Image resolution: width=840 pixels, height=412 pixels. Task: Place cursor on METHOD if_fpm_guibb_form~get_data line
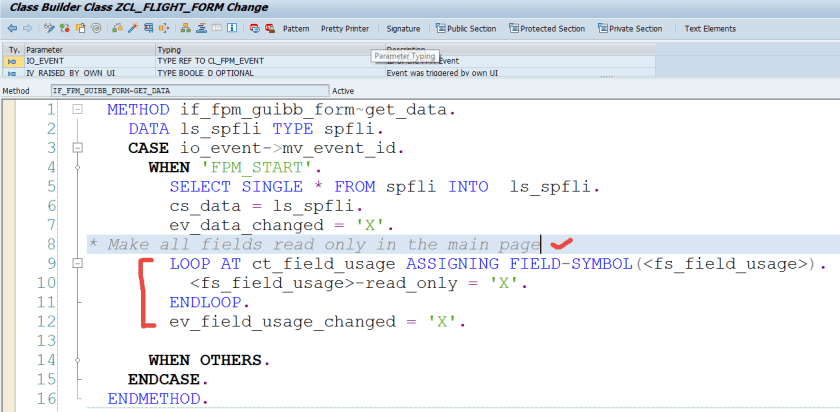pyautogui.click(x=281, y=110)
